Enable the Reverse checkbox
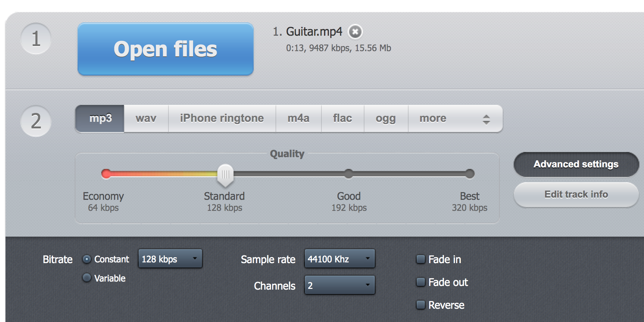The image size is (644, 322). (x=420, y=305)
